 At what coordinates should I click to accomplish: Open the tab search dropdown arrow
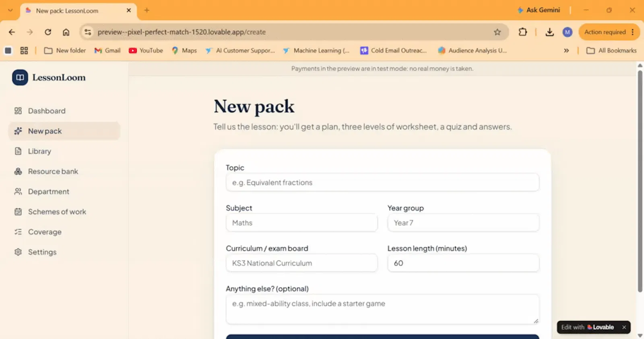pyautogui.click(x=10, y=10)
